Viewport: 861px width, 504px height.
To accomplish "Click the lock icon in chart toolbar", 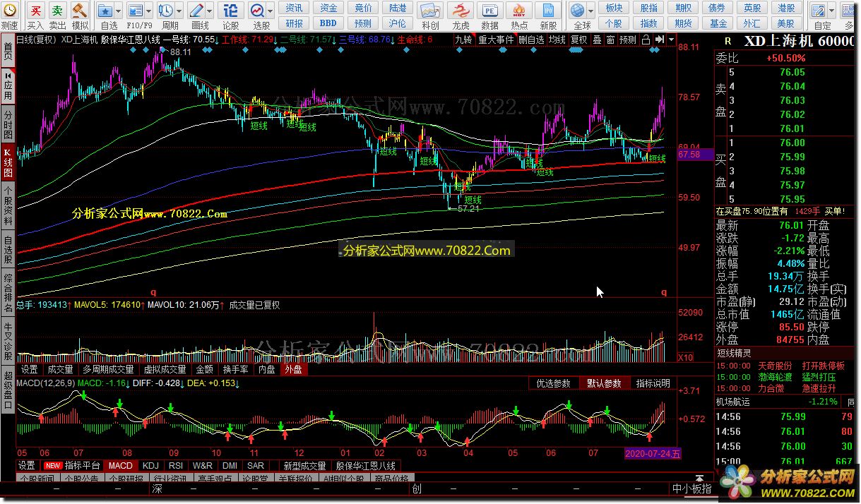I will pyautogui.click(x=646, y=40).
